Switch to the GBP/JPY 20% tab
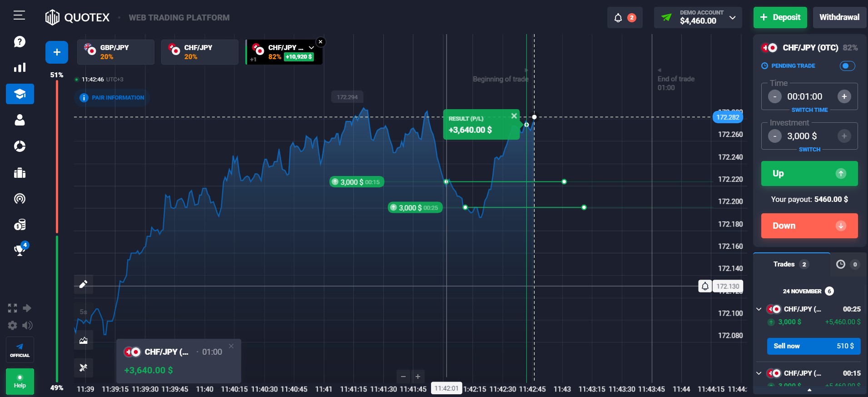 point(116,52)
